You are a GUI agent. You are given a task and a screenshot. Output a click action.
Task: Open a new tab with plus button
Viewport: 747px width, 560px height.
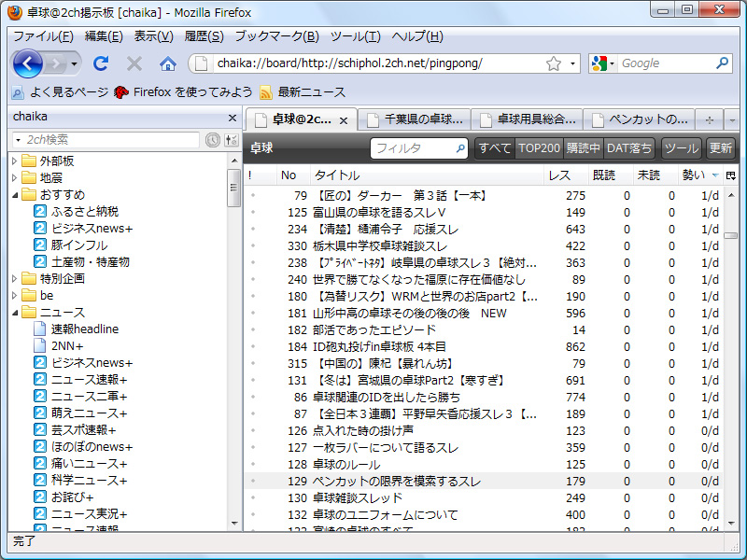point(710,120)
